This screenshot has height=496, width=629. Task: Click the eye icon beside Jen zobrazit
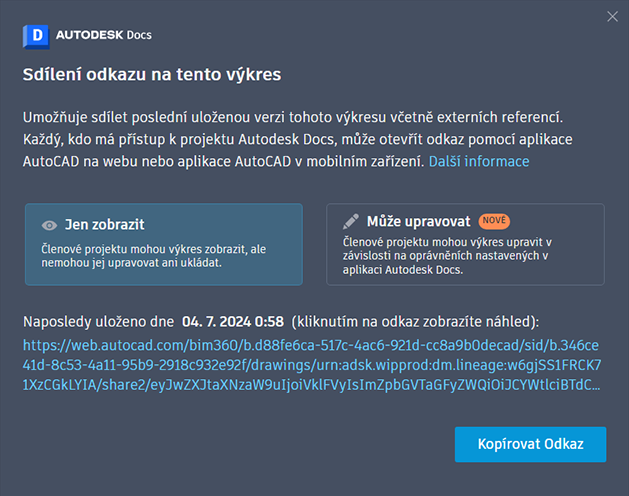pos(49,225)
